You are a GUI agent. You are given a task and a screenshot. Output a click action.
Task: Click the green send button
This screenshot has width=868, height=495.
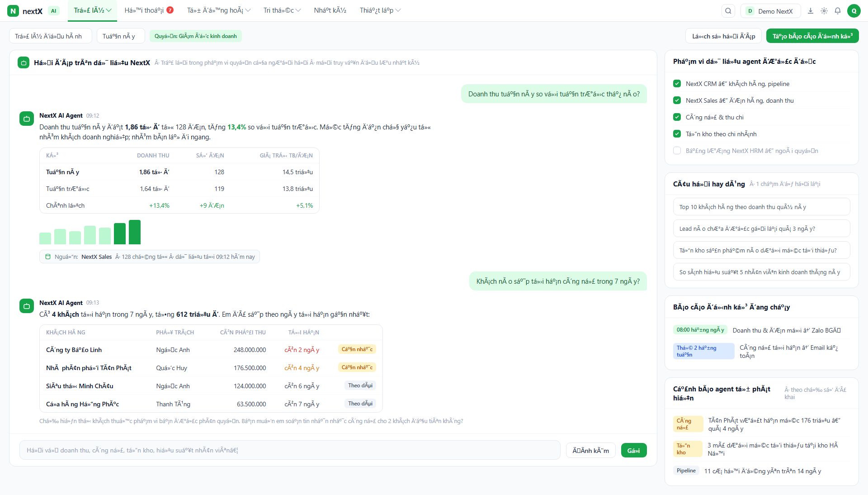[x=634, y=450]
